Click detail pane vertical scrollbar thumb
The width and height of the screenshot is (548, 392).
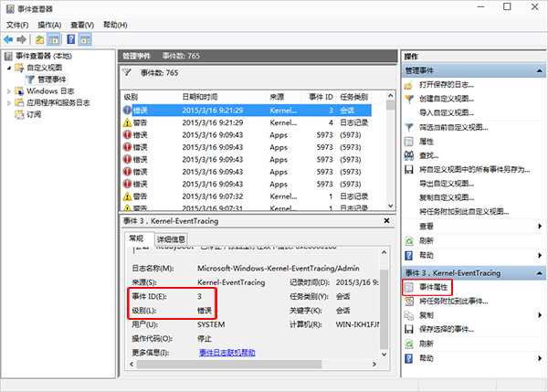click(x=384, y=309)
